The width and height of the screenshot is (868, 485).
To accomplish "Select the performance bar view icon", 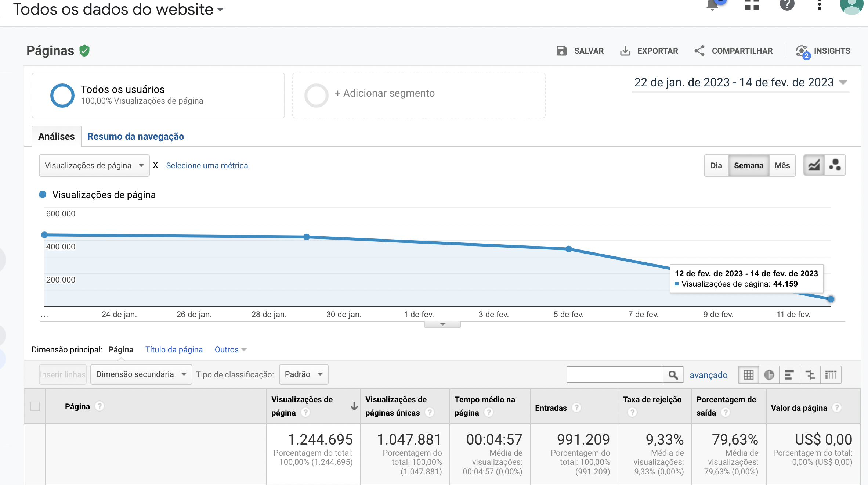I will coord(789,375).
